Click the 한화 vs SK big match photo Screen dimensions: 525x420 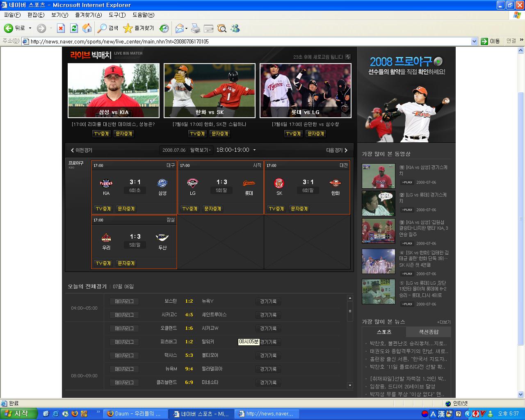coord(210,91)
